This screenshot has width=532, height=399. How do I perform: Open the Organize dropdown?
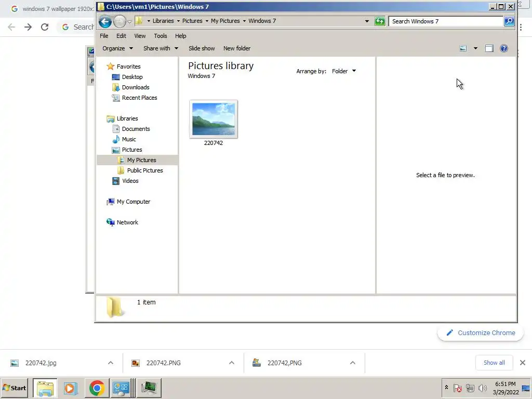point(117,48)
